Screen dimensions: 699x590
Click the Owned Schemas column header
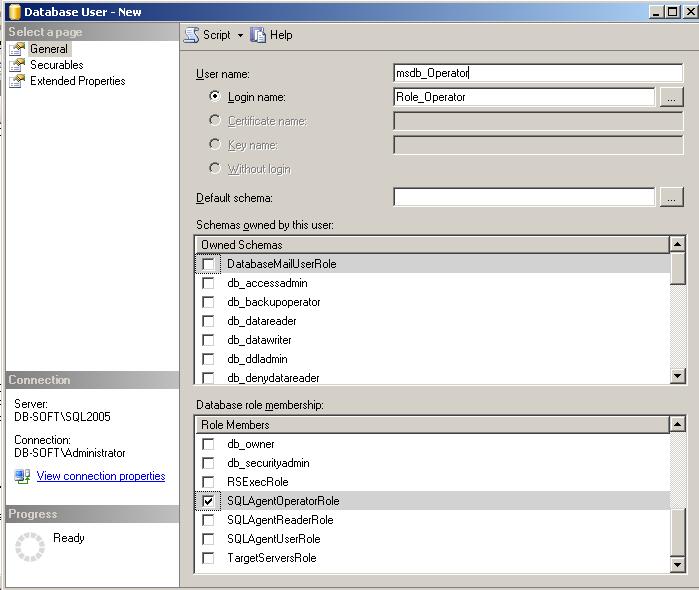tap(432, 245)
